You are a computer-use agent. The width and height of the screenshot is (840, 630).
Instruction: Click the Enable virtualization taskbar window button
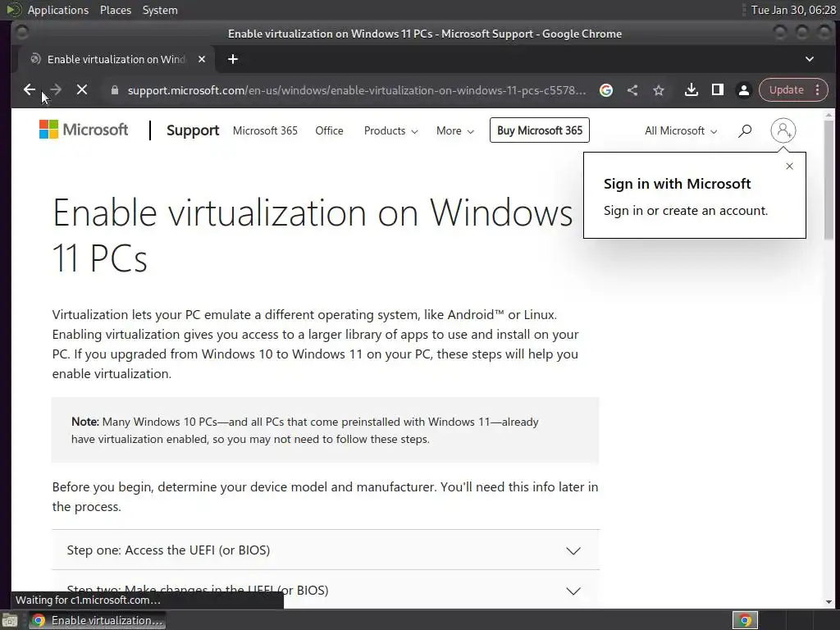point(97,620)
